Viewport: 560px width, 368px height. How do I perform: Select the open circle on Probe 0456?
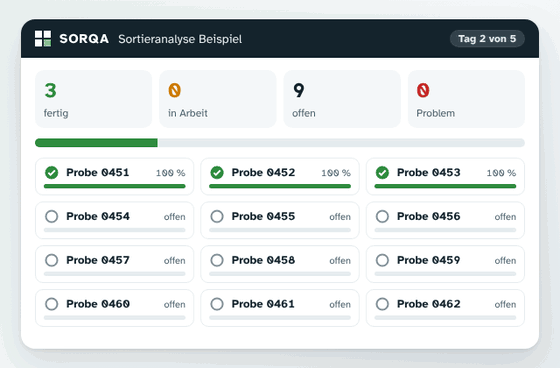click(x=382, y=216)
